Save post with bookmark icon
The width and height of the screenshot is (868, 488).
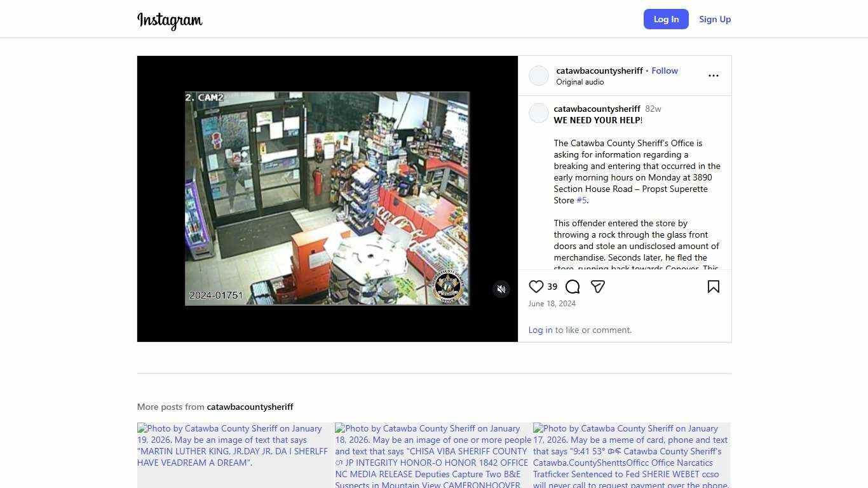click(713, 287)
